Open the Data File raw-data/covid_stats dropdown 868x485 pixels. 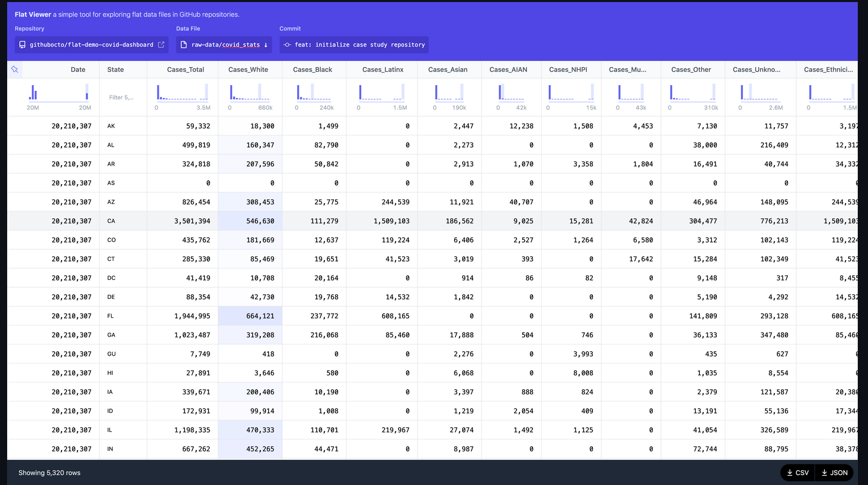224,45
